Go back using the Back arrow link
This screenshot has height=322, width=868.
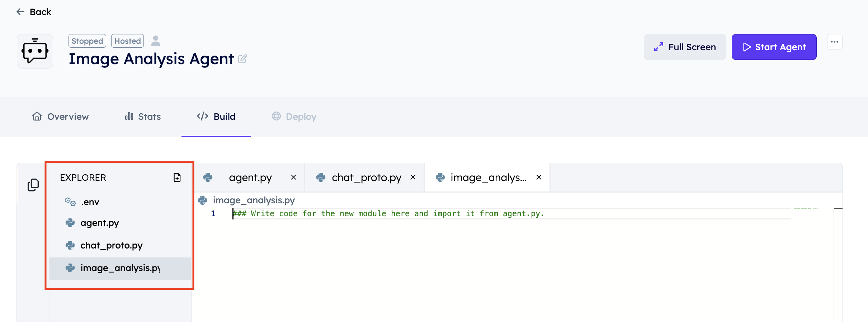[34, 12]
